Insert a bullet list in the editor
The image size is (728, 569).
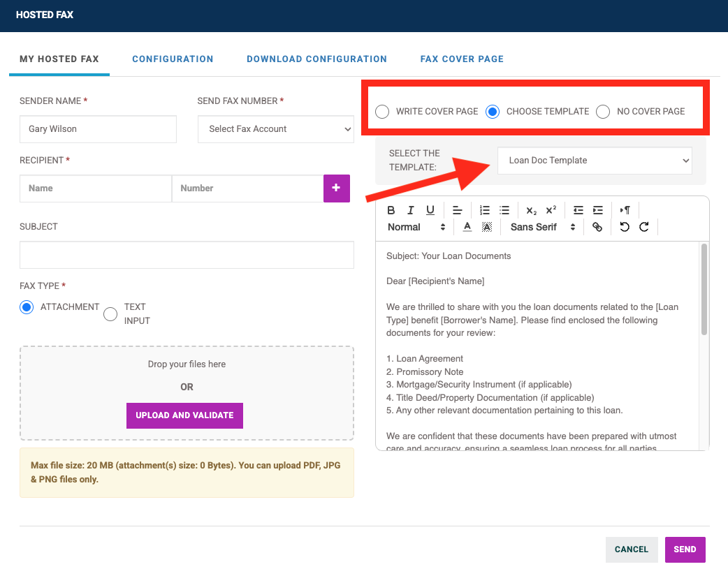pos(504,210)
